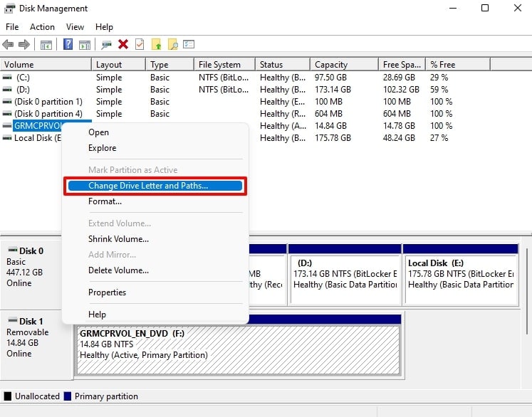532x417 pixels.
Task: Click the 102.32 GB free space cell
Action: coord(401,90)
